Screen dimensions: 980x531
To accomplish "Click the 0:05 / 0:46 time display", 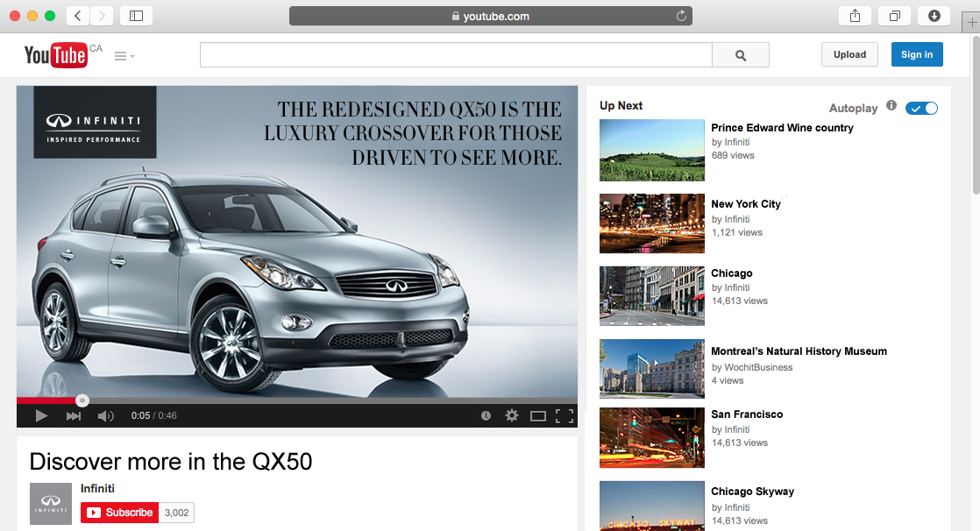I will (153, 416).
